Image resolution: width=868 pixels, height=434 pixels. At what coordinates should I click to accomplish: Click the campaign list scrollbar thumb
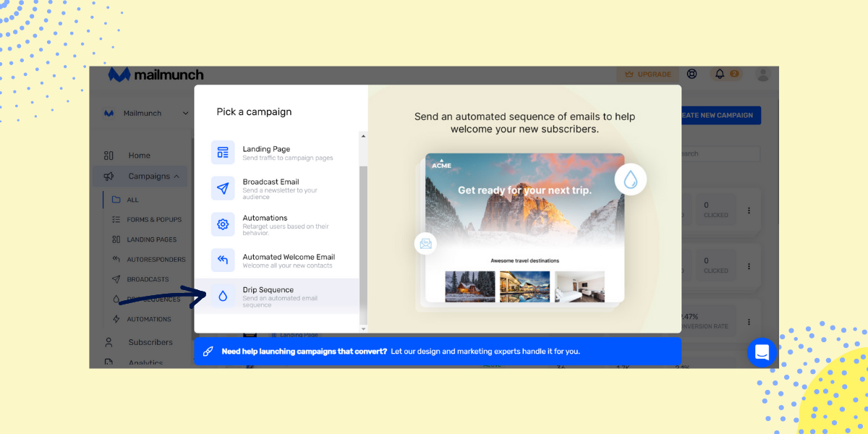coord(364,244)
